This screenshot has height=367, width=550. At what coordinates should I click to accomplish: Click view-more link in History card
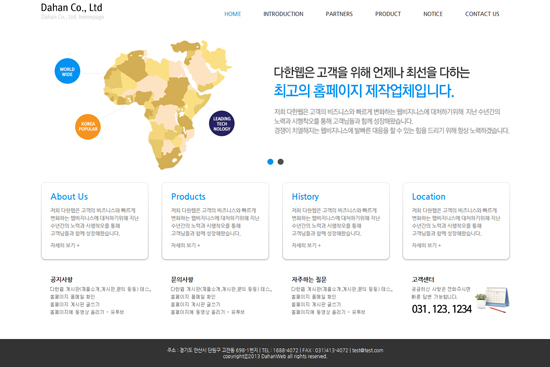[x=306, y=245]
